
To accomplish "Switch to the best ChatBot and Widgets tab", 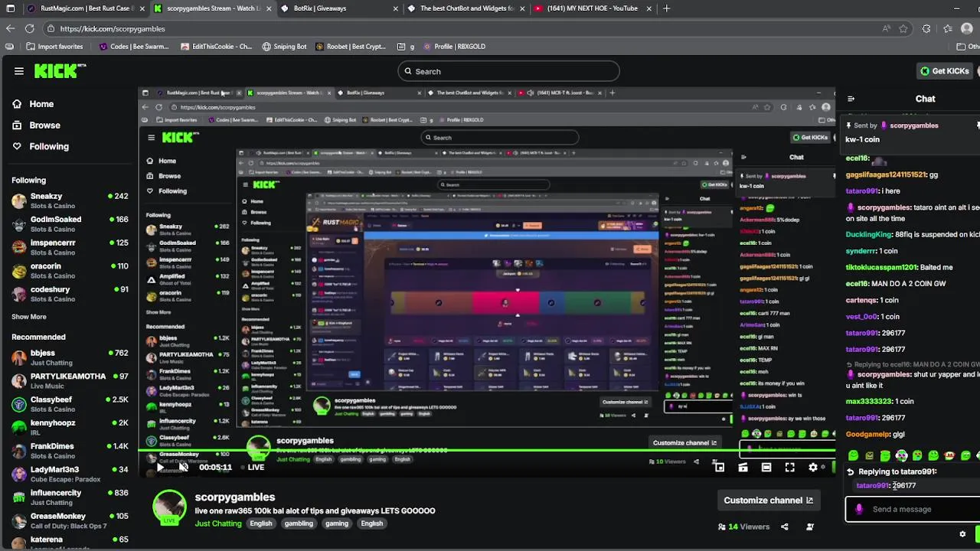I will [x=465, y=8].
